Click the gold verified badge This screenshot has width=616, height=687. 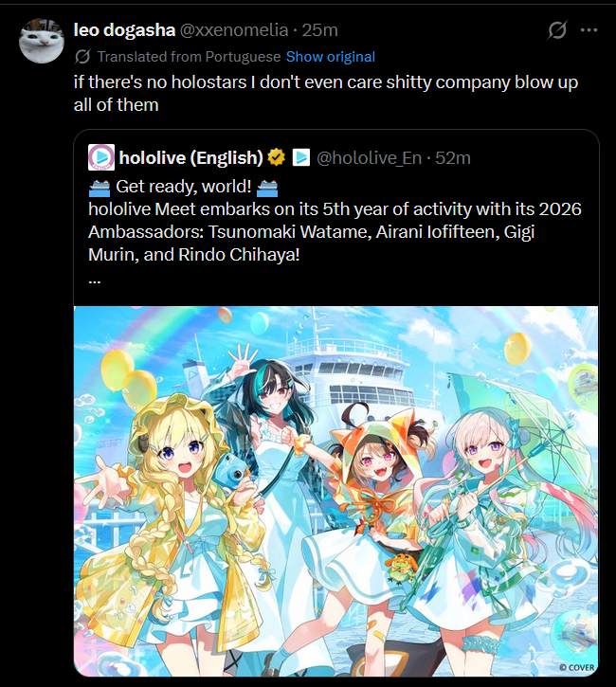click(x=276, y=157)
